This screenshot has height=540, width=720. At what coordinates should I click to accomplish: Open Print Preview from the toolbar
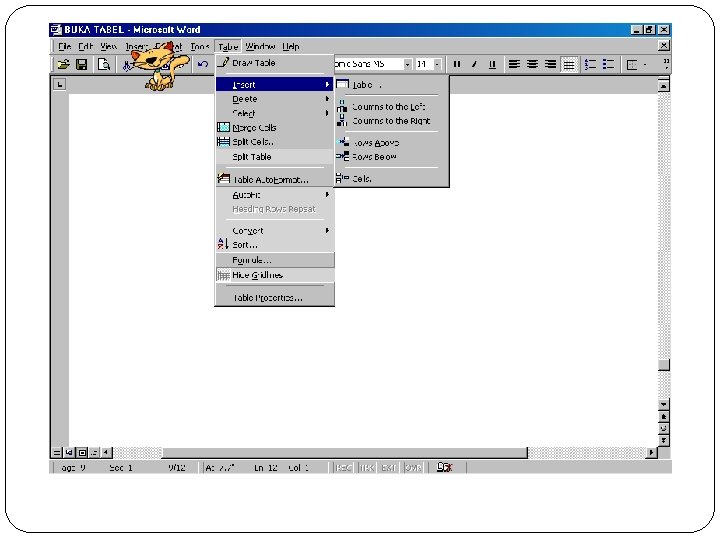pyautogui.click(x=104, y=64)
